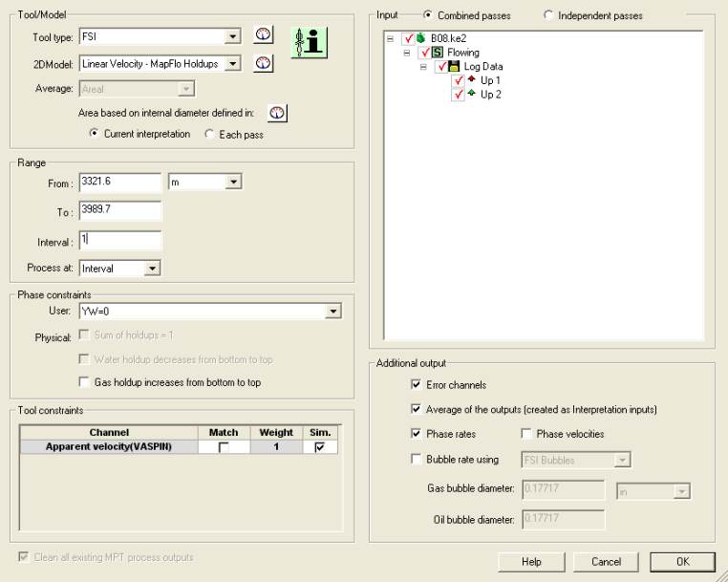
Task: Open the User phase constraints dropdown
Action: [x=332, y=311]
